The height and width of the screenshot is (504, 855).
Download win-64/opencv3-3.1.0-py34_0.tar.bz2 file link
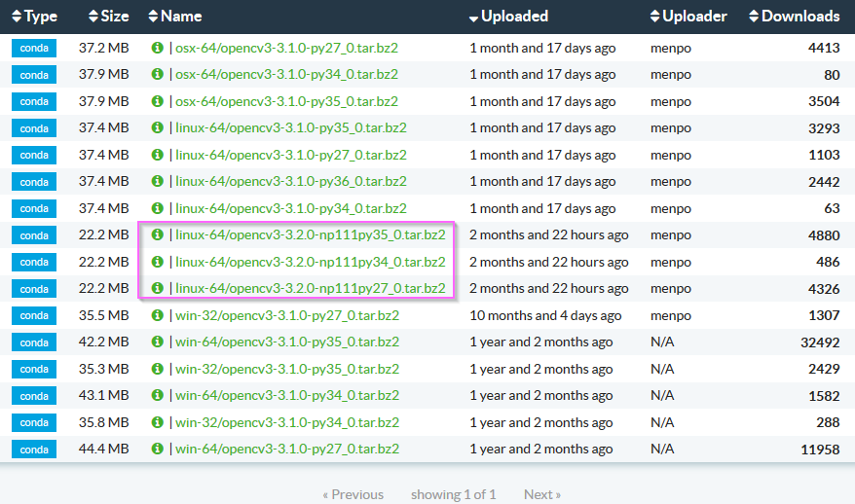click(x=287, y=395)
